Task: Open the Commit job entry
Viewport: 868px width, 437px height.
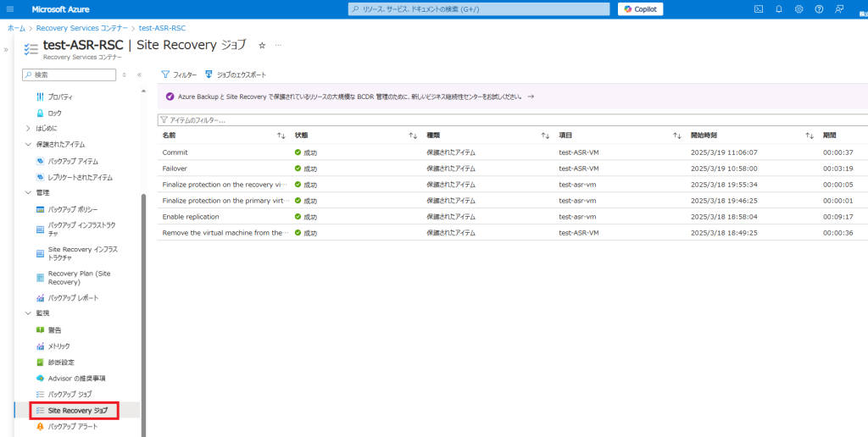Action: (175, 152)
